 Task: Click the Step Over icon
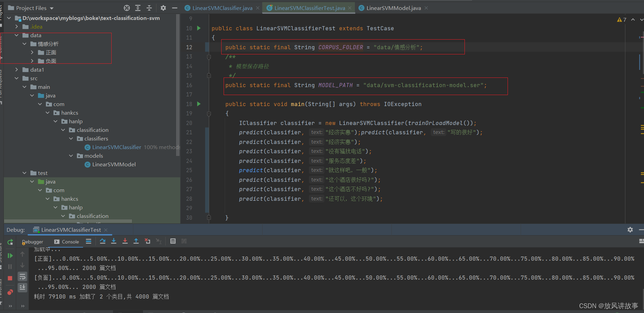click(x=103, y=241)
